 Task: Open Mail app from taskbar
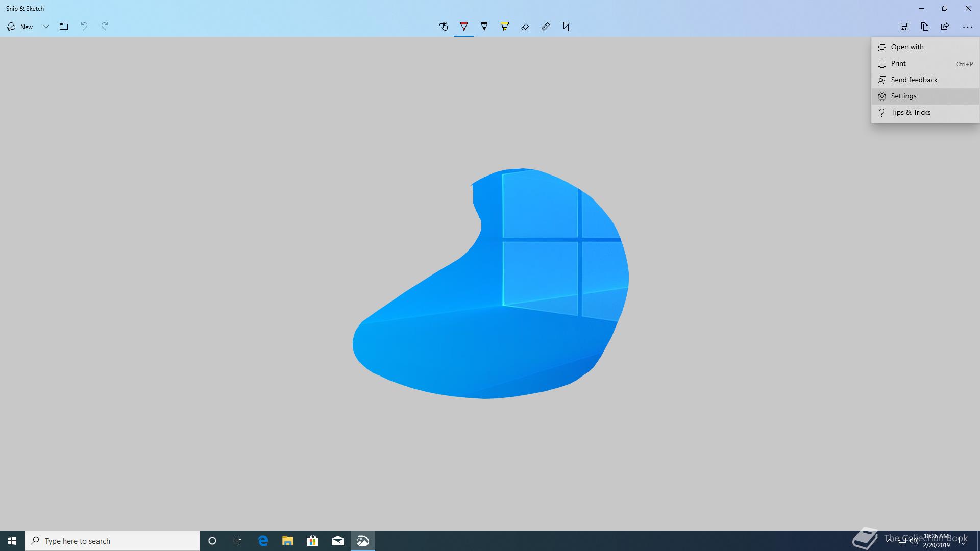click(x=338, y=541)
